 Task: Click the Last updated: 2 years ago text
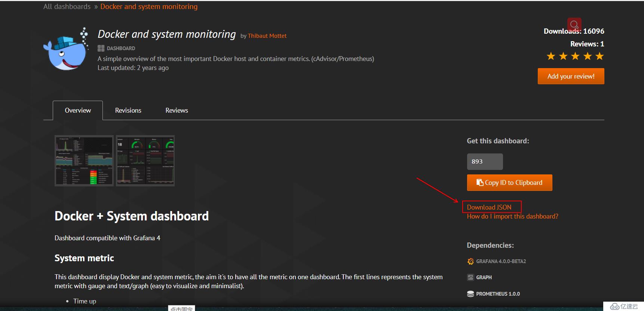click(x=133, y=68)
